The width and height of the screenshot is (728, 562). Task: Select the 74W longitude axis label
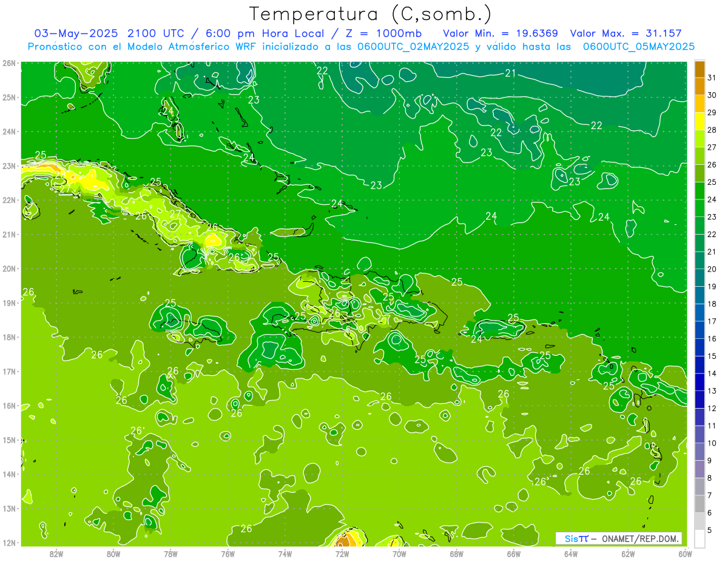(x=285, y=554)
